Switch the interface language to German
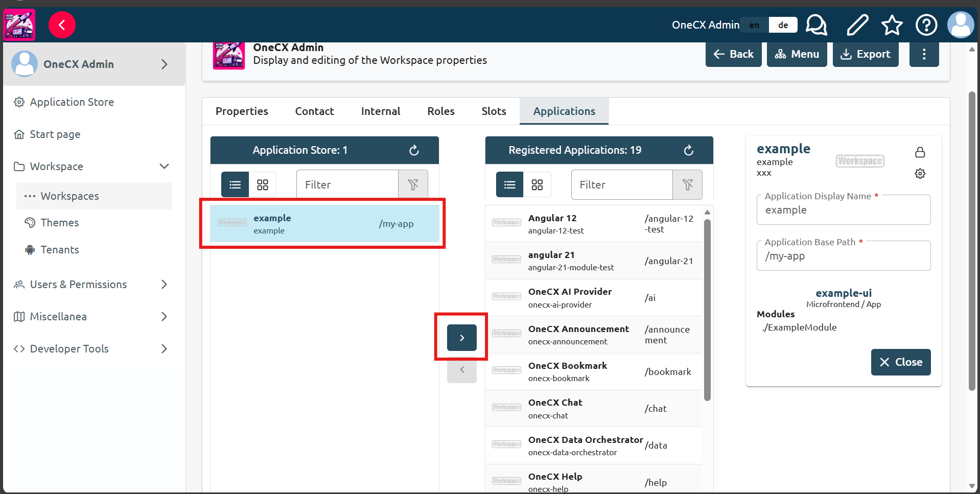This screenshot has width=980, height=494. click(x=782, y=25)
